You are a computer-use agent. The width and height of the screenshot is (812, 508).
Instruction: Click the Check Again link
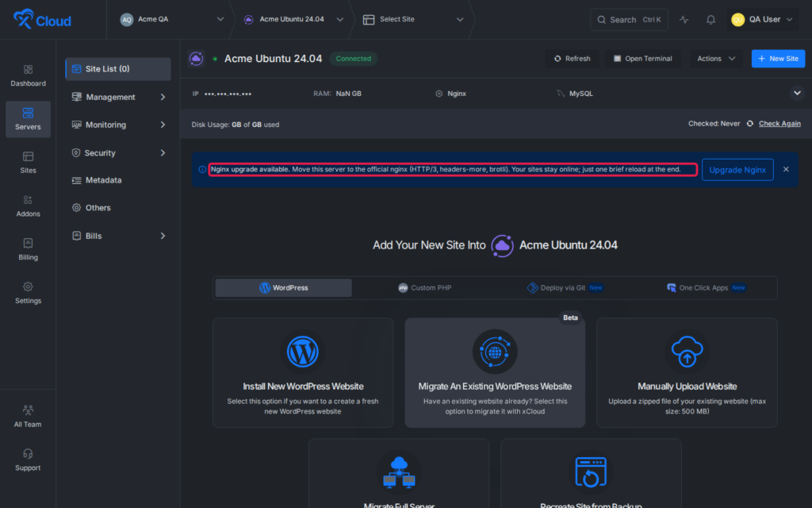(779, 123)
